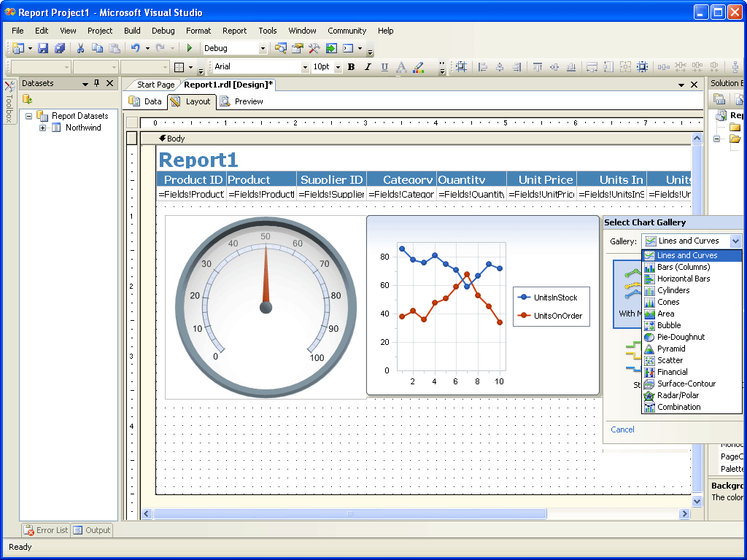
Task: Open the Format menu
Action: point(198,31)
